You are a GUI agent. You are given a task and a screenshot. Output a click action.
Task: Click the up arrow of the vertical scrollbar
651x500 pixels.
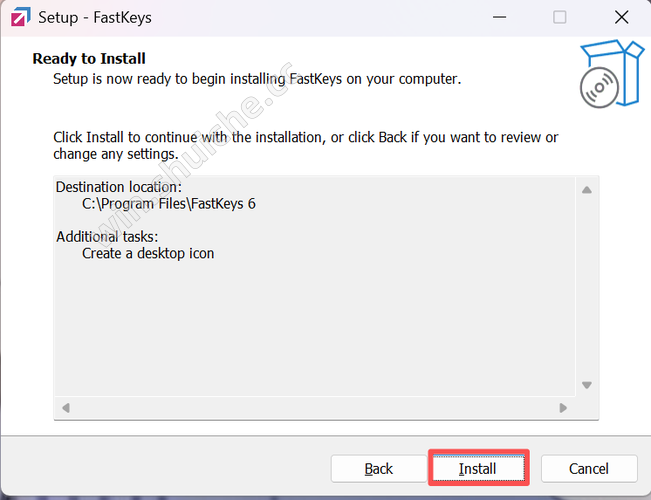point(587,190)
